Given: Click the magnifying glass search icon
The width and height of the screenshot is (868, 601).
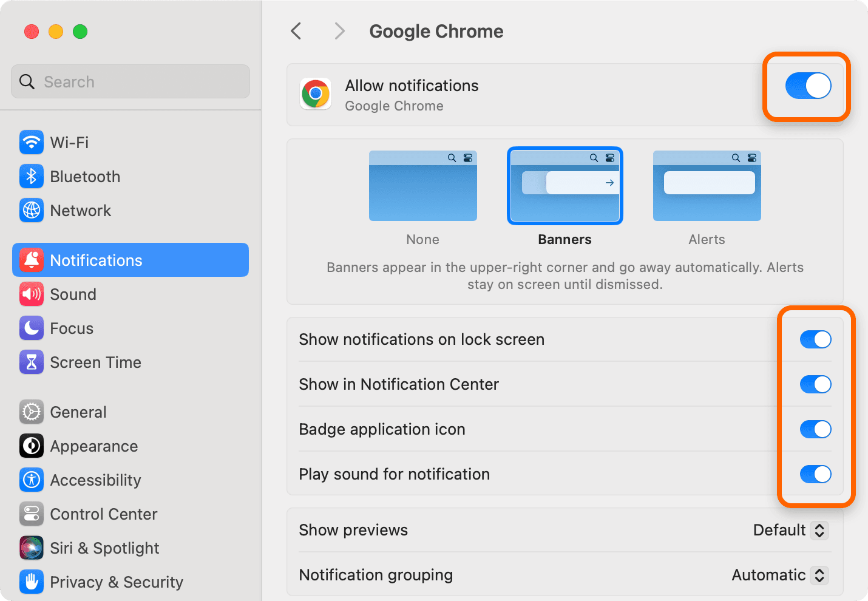Looking at the screenshot, I should [27, 81].
